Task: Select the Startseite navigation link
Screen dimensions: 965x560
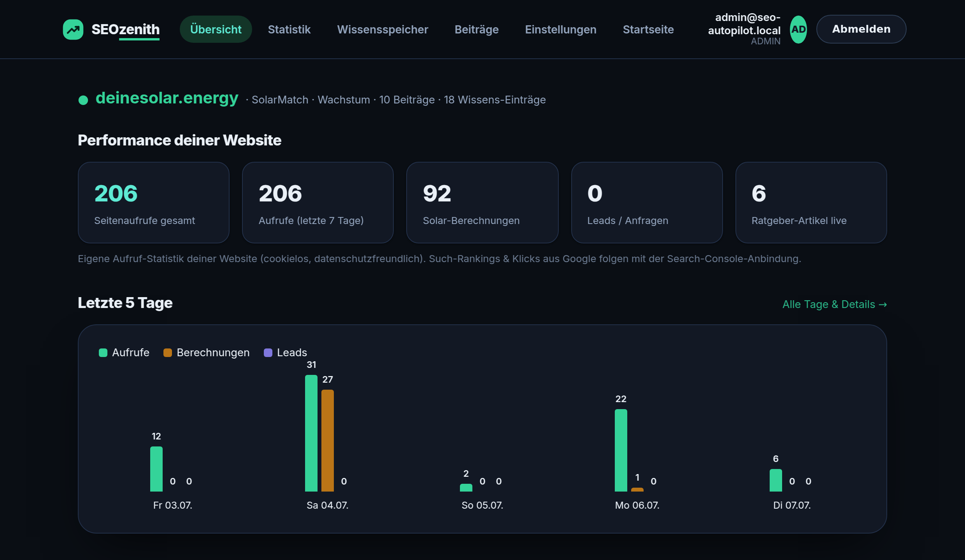Action: click(648, 30)
